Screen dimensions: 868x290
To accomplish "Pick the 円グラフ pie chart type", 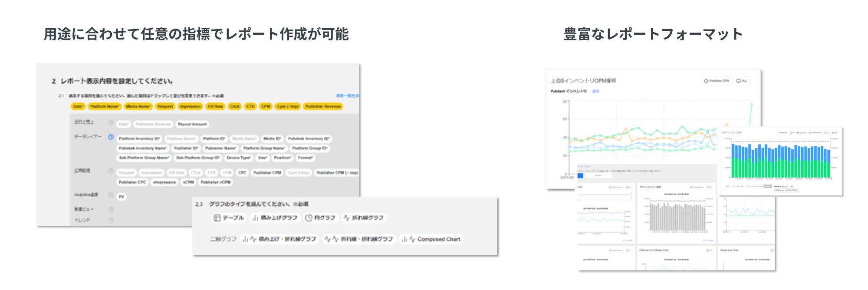I will pyautogui.click(x=320, y=218).
